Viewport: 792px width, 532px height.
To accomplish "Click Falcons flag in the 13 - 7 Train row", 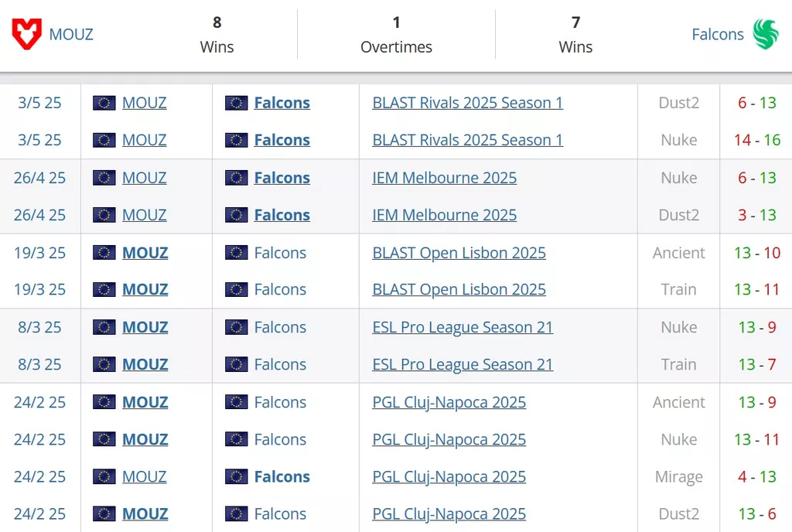I will [x=236, y=364].
